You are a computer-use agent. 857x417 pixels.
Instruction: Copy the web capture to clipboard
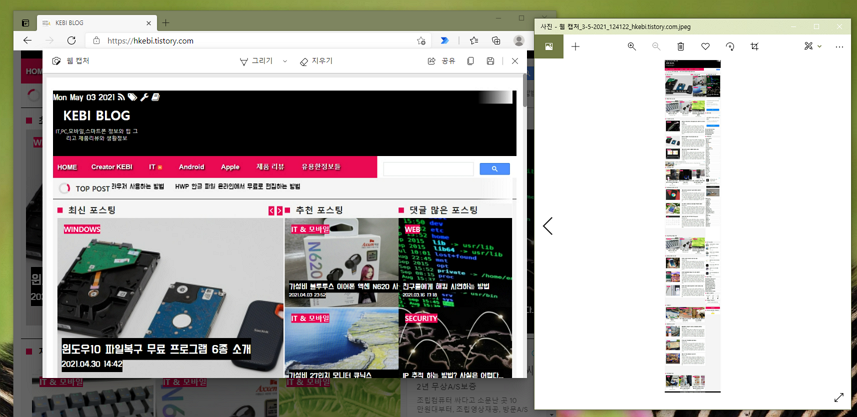pos(470,61)
